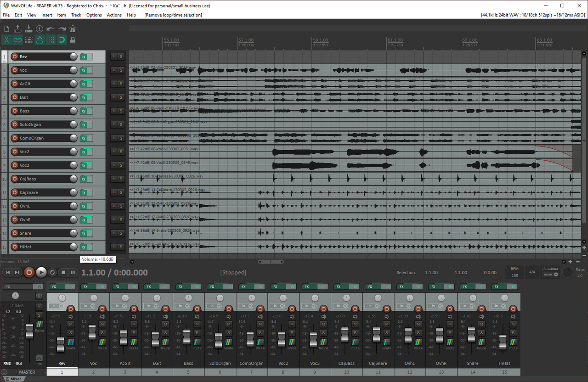Solo the Voc track in track panel
Image resolution: width=588 pixels, height=382 pixels.
click(121, 70)
